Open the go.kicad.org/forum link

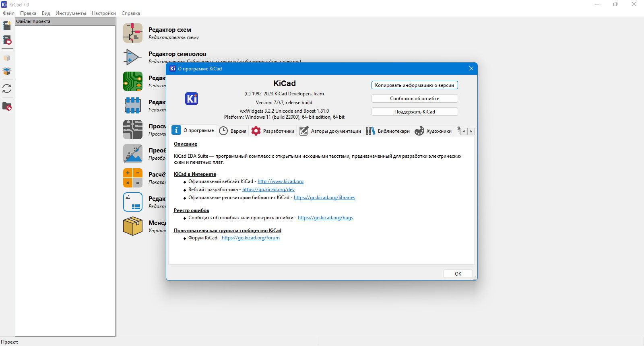click(x=251, y=238)
